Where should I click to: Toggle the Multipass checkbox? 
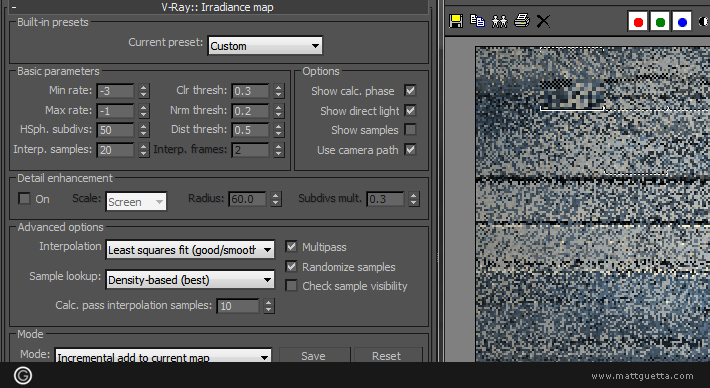pyautogui.click(x=291, y=247)
